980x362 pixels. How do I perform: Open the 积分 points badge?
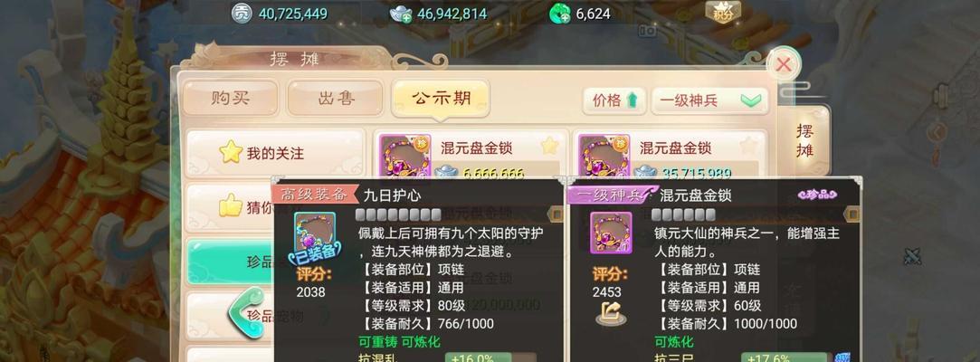pyautogui.click(x=723, y=14)
